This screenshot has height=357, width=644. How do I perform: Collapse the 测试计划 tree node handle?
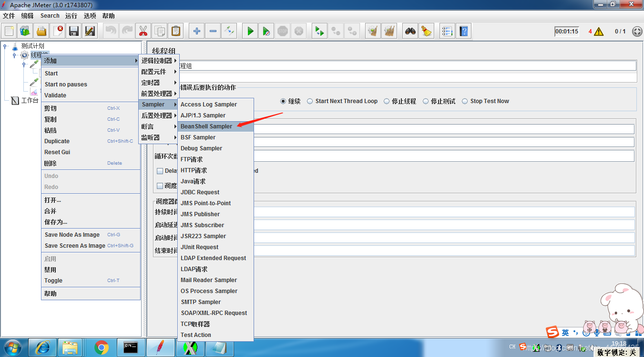tap(5, 46)
